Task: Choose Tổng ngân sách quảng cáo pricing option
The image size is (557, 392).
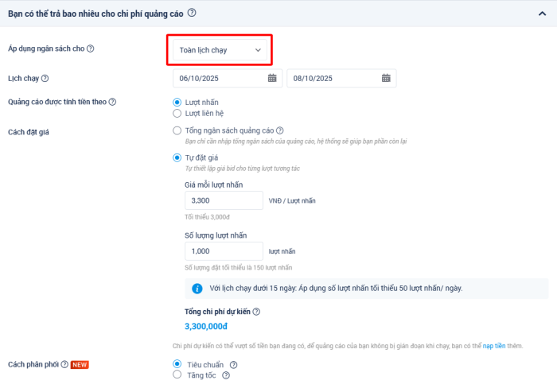Action: pyautogui.click(x=177, y=130)
